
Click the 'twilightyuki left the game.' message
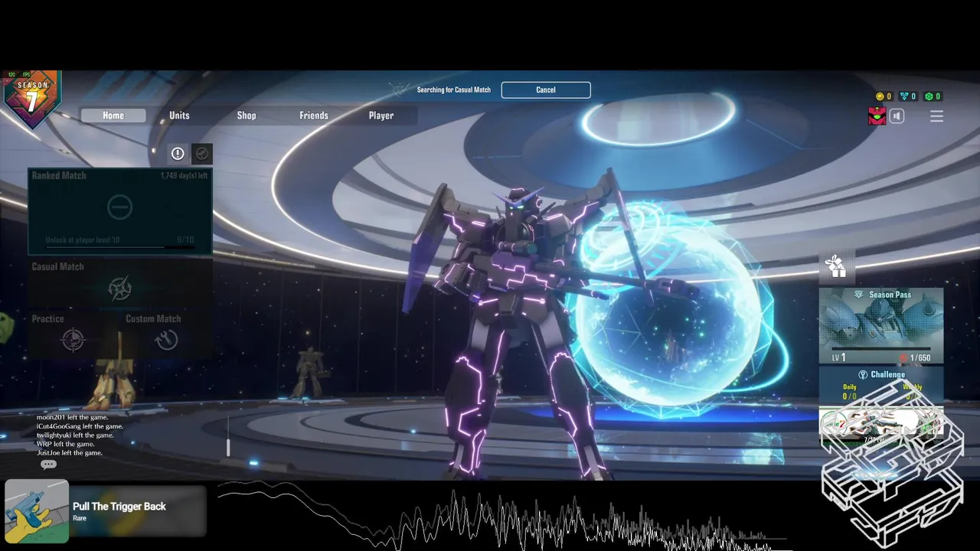[x=75, y=435]
